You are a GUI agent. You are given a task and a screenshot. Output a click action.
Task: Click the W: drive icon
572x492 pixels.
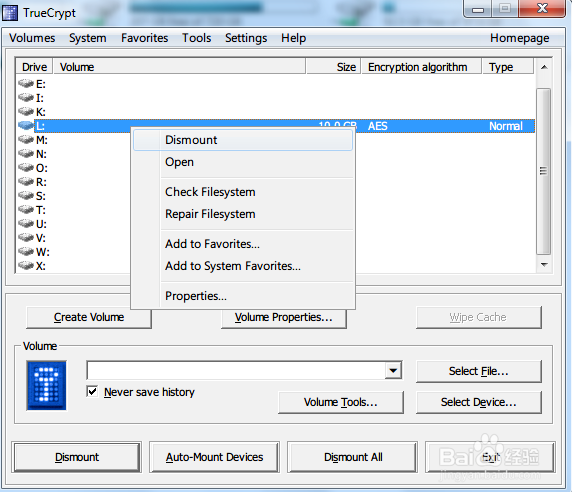[26, 251]
